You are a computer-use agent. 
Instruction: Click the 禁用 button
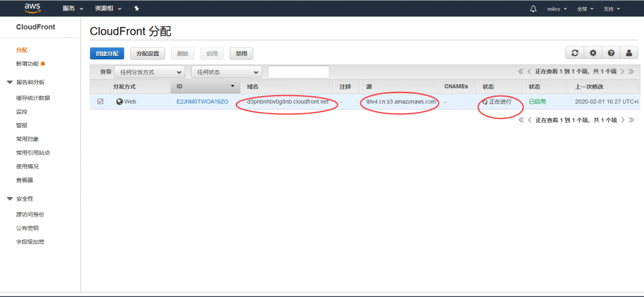241,53
